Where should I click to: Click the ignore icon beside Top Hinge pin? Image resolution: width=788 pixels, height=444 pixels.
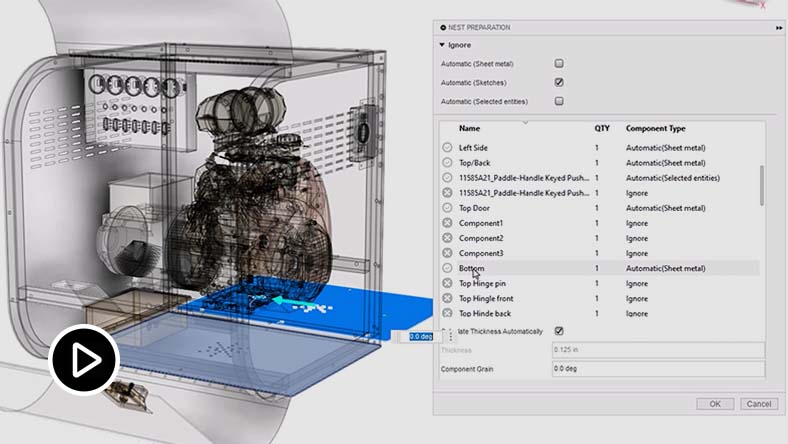click(447, 284)
